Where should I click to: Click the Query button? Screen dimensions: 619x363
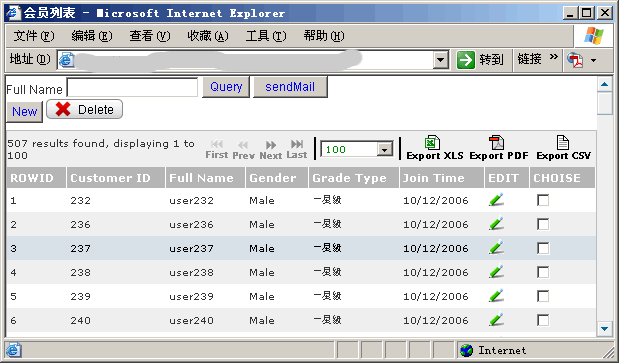(226, 87)
